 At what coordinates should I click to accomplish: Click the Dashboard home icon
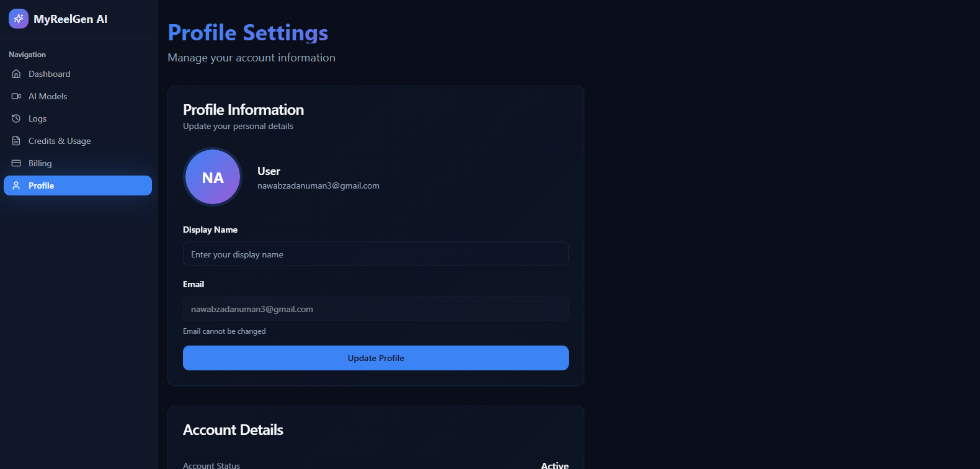(x=16, y=74)
